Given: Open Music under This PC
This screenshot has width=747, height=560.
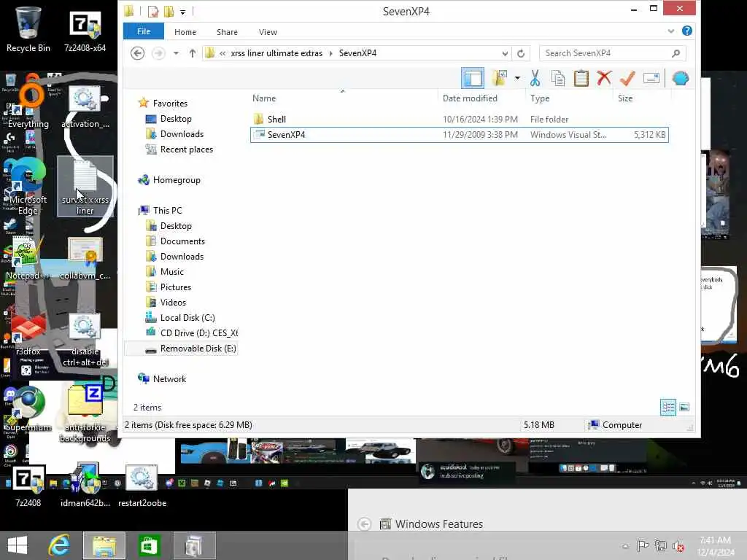Looking at the screenshot, I should coord(165,271).
